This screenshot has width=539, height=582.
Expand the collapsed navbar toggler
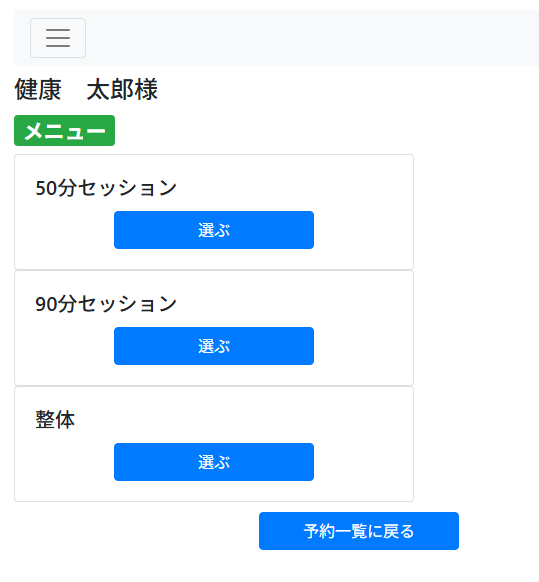58,38
